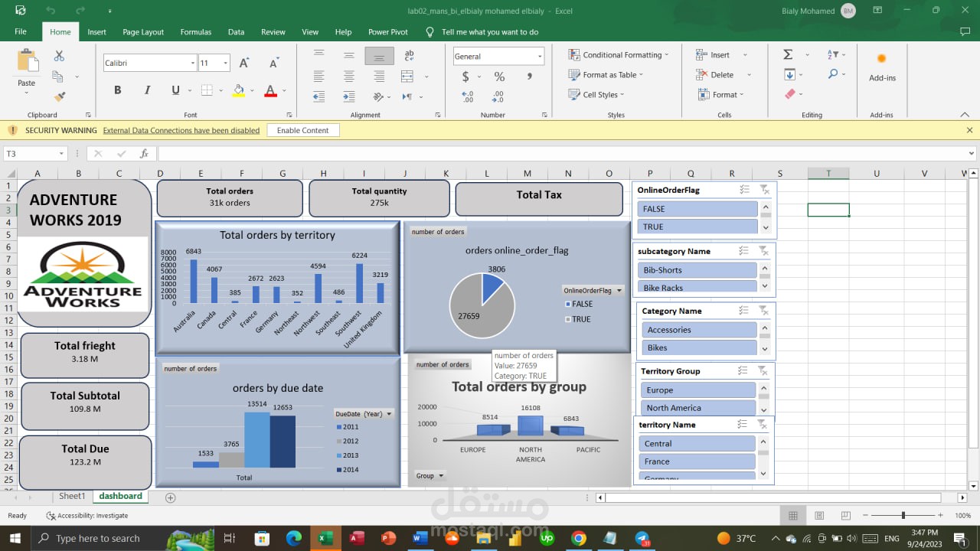This screenshot has width=980, height=551.
Task: Click the Add-ins button
Action: 882,67
